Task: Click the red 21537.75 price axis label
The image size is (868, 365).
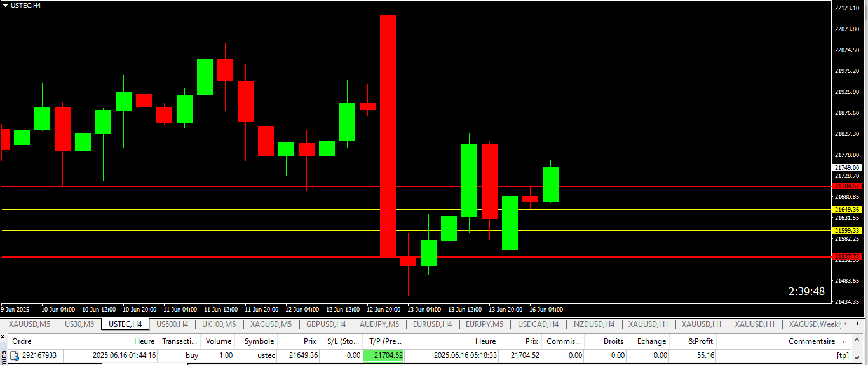Action: [x=847, y=256]
